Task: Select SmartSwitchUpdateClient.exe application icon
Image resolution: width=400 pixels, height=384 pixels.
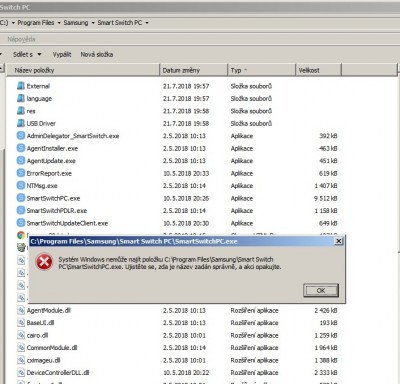Action: pyautogui.click(x=21, y=223)
